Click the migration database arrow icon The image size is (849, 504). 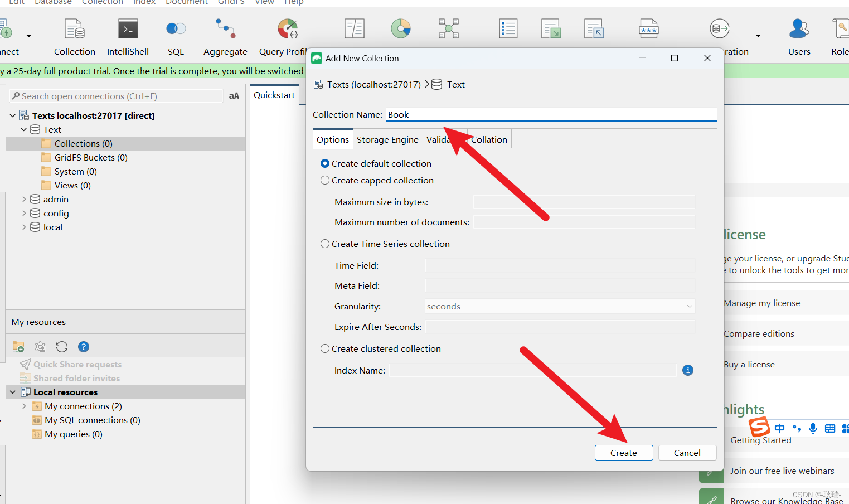tap(720, 28)
